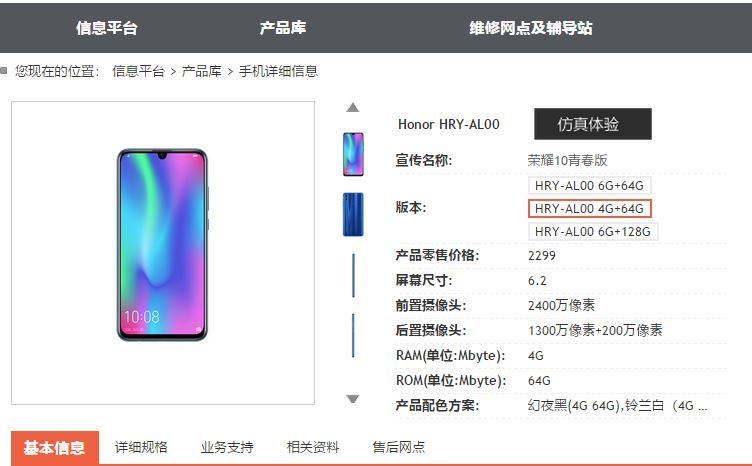752x466 pixels.
Task: Choose the HRY-AL00 6G+64G version
Action: [x=589, y=186]
